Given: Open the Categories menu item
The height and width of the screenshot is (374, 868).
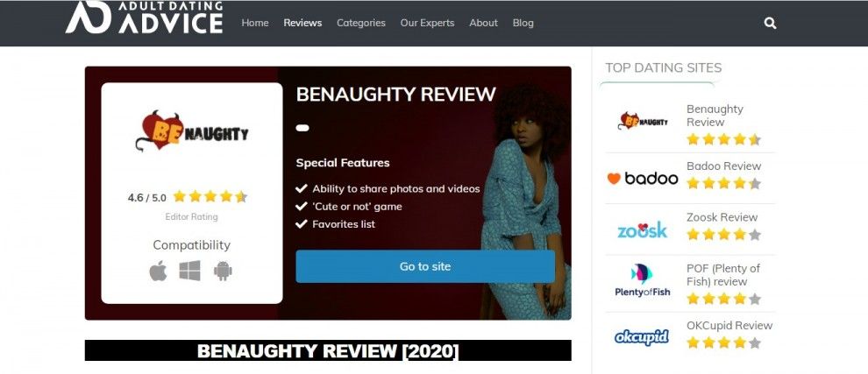Looking at the screenshot, I should point(361,24).
